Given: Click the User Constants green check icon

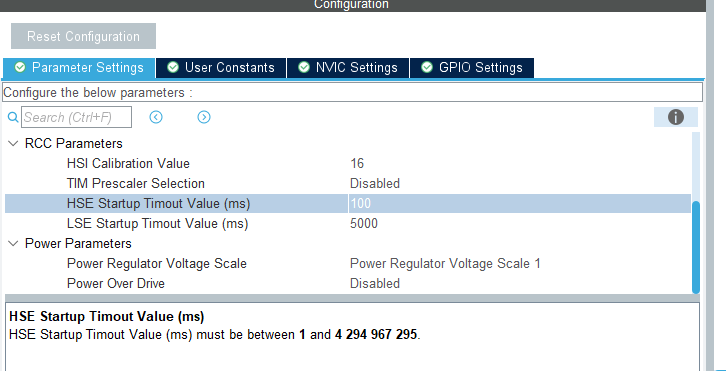Looking at the screenshot, I should (x=173, y=68).
